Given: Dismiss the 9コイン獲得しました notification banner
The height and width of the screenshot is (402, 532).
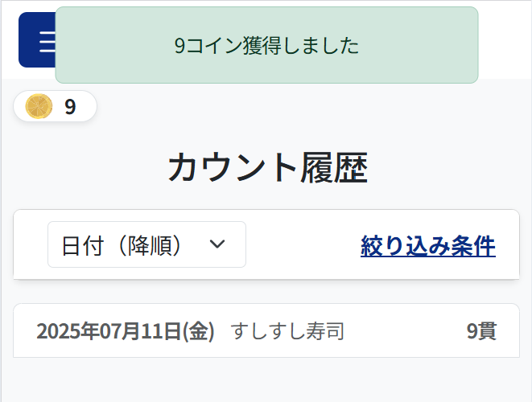Looking at the screenshot, I should [x=266, y=45].
